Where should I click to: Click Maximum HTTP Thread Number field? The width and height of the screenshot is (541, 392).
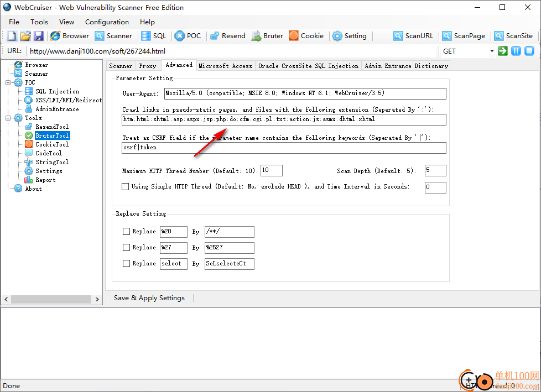point(272,171)
